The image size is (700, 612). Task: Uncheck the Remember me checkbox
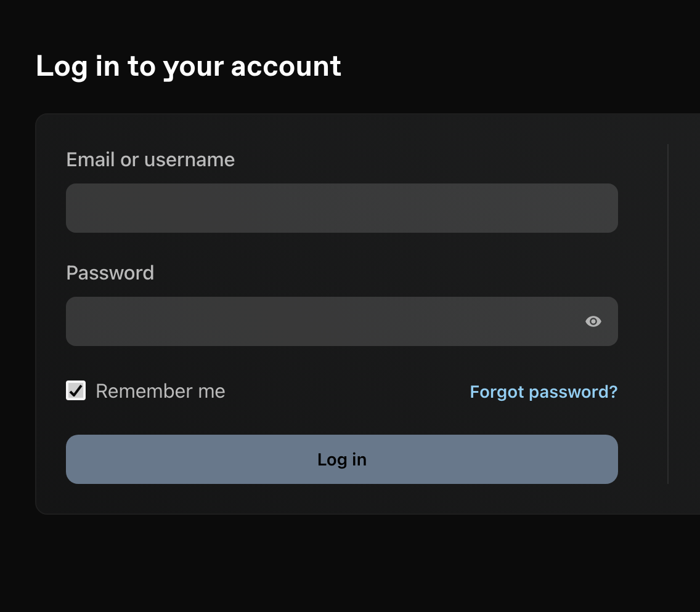pos(76,390)
